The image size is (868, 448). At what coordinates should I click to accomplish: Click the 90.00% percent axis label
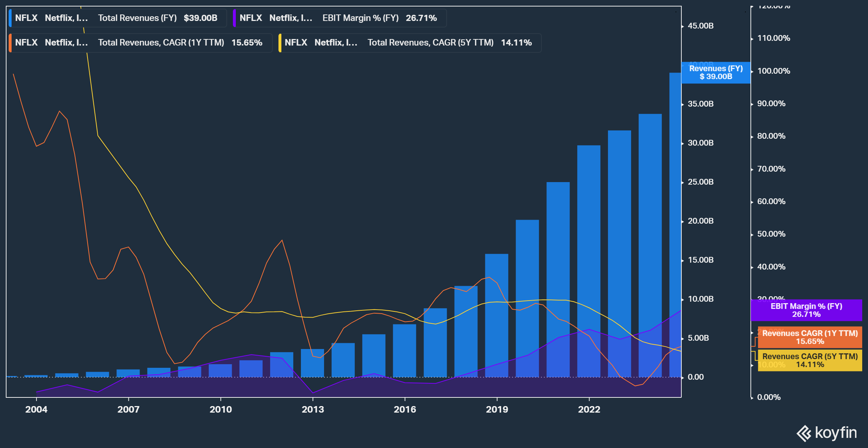point(771,104)
